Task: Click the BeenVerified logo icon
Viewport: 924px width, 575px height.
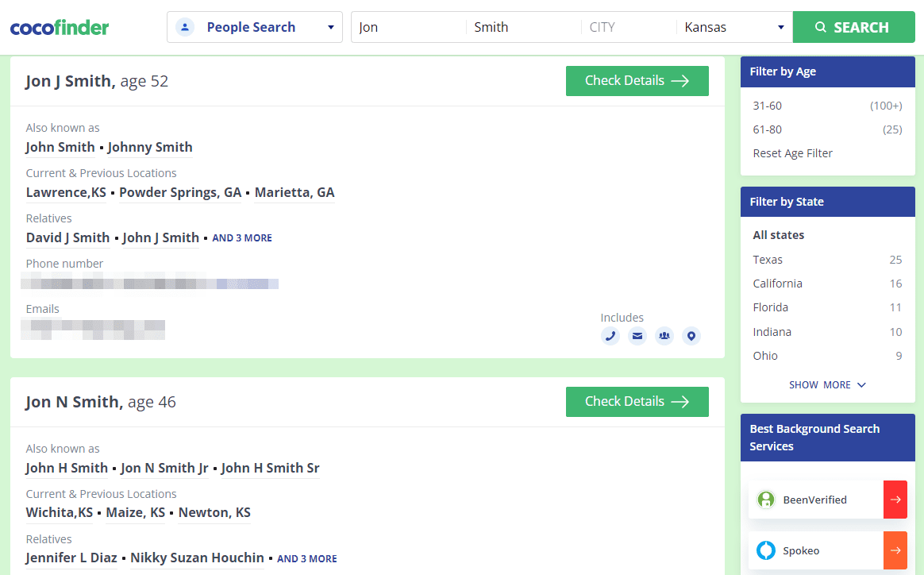Action: point(766,500)
